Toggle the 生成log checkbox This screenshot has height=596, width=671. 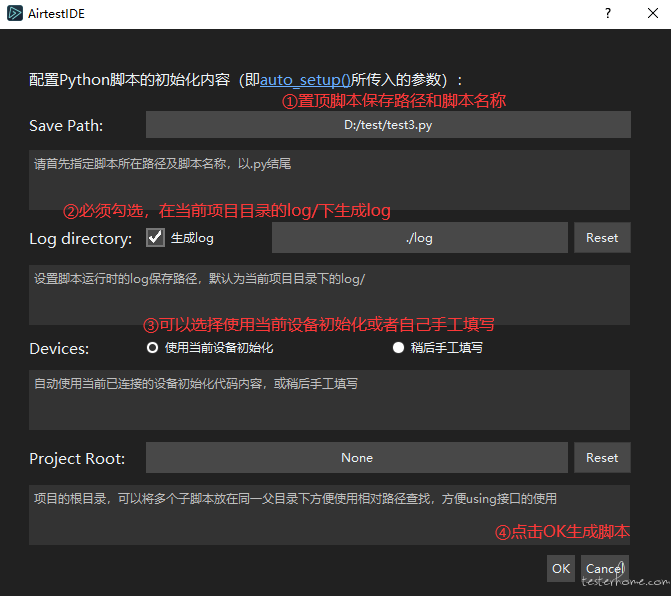(155, 237)
